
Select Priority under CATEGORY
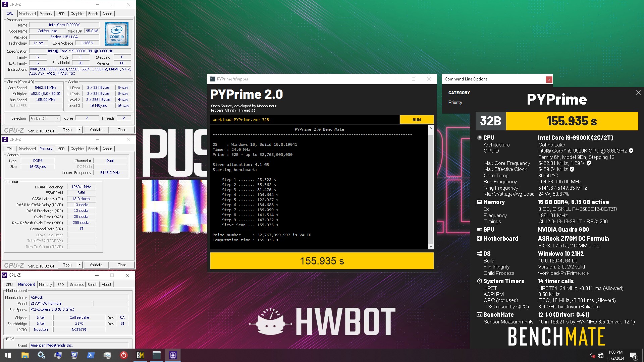pyautogui.click(x=455, y=103)
